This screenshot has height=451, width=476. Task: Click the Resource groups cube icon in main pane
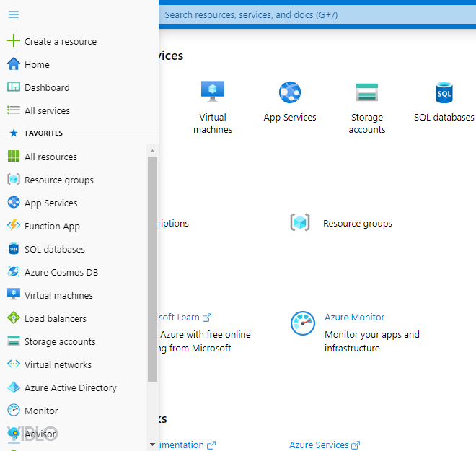[300, 223]
